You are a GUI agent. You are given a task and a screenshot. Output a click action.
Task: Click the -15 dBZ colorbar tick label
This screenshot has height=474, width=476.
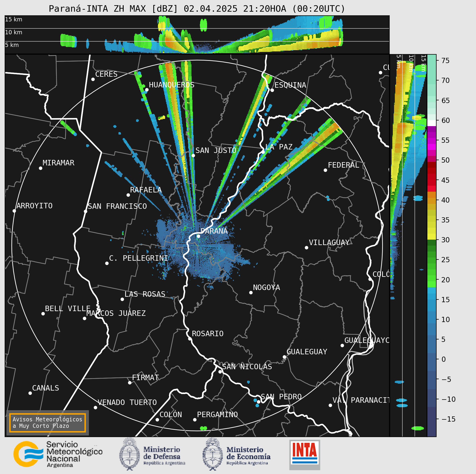[448, 419]
